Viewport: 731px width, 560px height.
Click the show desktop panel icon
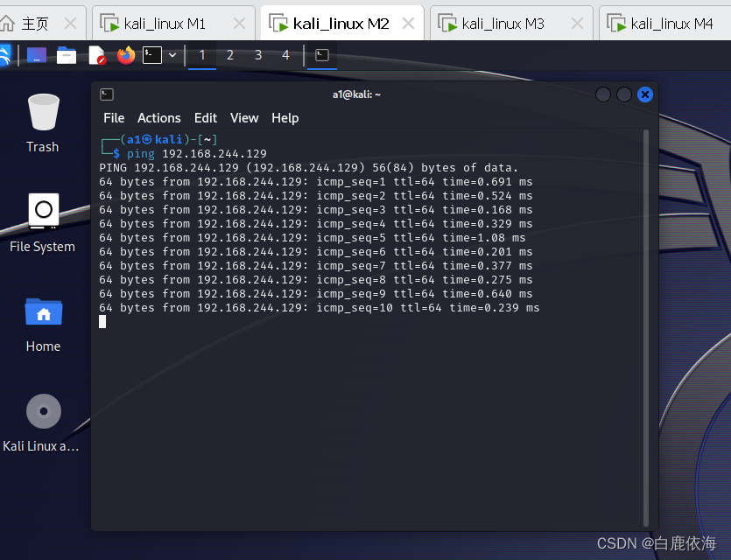point(37,55)
